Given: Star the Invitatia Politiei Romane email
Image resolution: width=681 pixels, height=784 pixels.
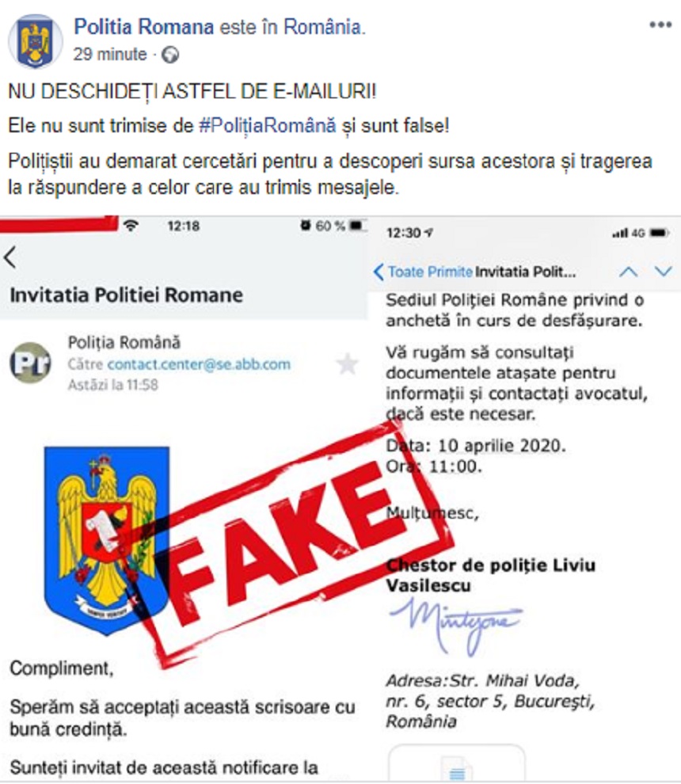Looking at the screenshot, I should [x=347, y=364].
